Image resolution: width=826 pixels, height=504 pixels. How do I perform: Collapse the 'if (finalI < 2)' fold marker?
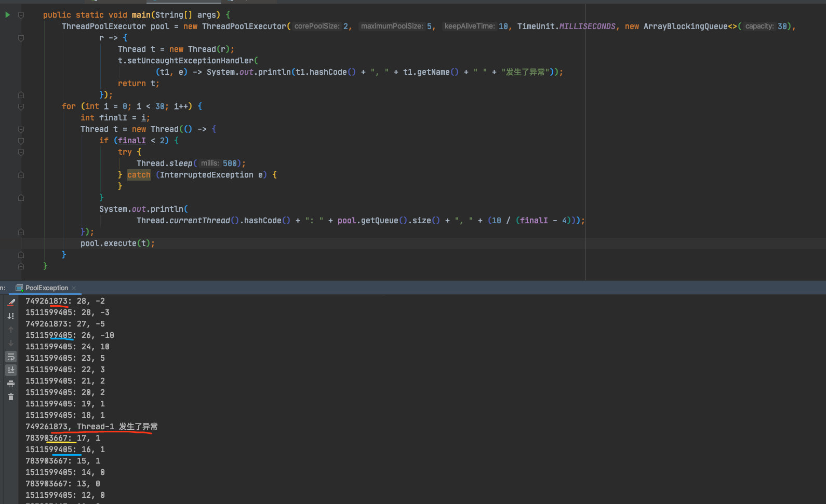[x=21, y=141]
